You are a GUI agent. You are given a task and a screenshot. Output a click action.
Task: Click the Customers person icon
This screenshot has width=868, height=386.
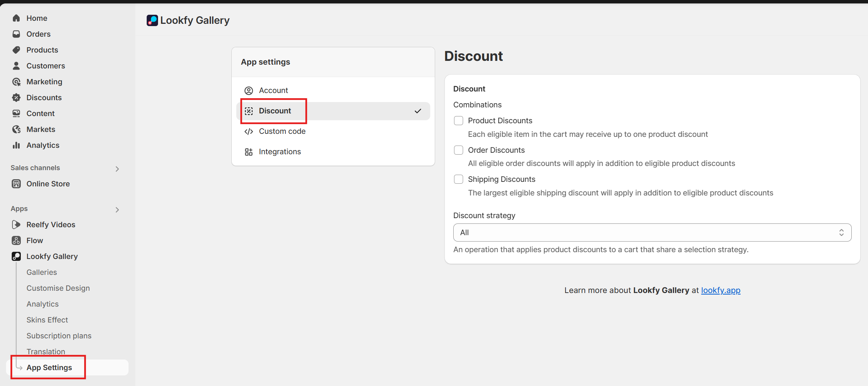(16, 66)
